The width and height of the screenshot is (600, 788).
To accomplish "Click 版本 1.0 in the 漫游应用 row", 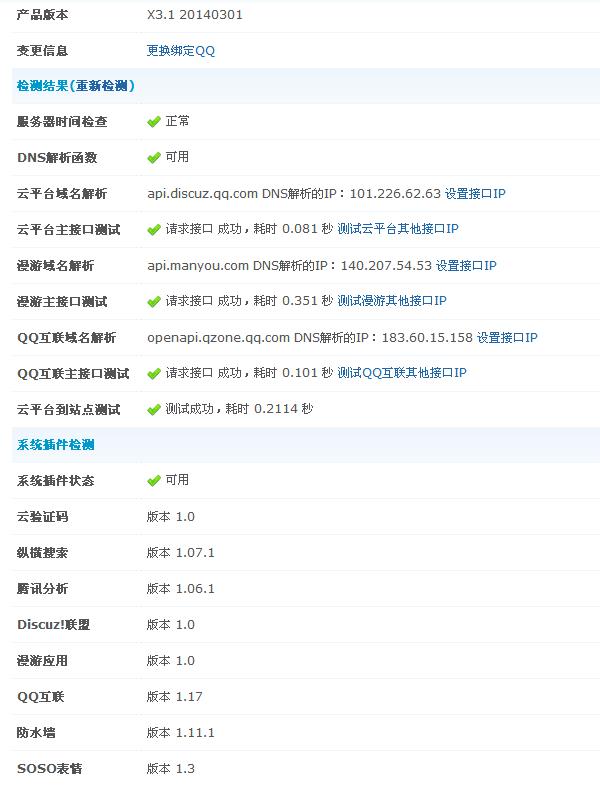I will point(170,660).
